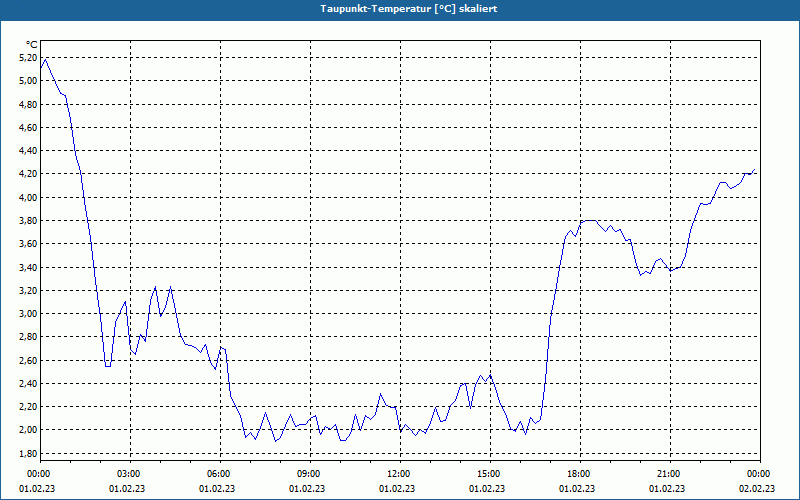
Task: Click the 4,40 y-axis value
Action: tap(28, 151)
